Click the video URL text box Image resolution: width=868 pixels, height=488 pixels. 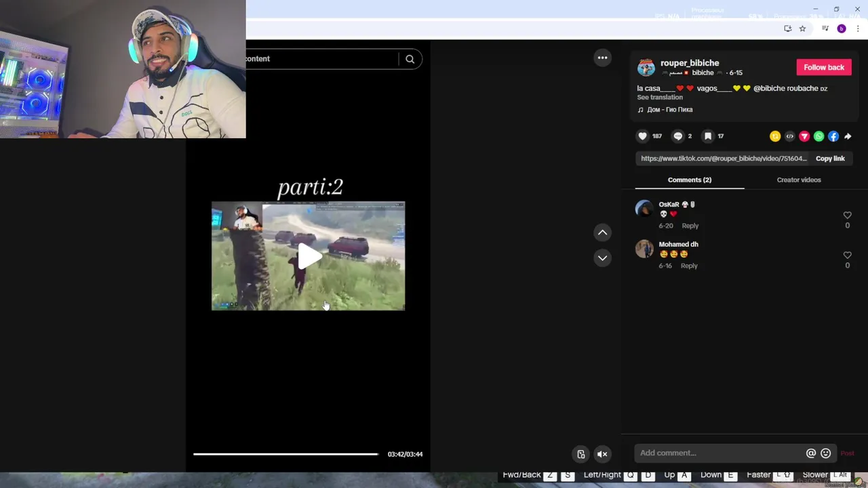pos(724,159)
